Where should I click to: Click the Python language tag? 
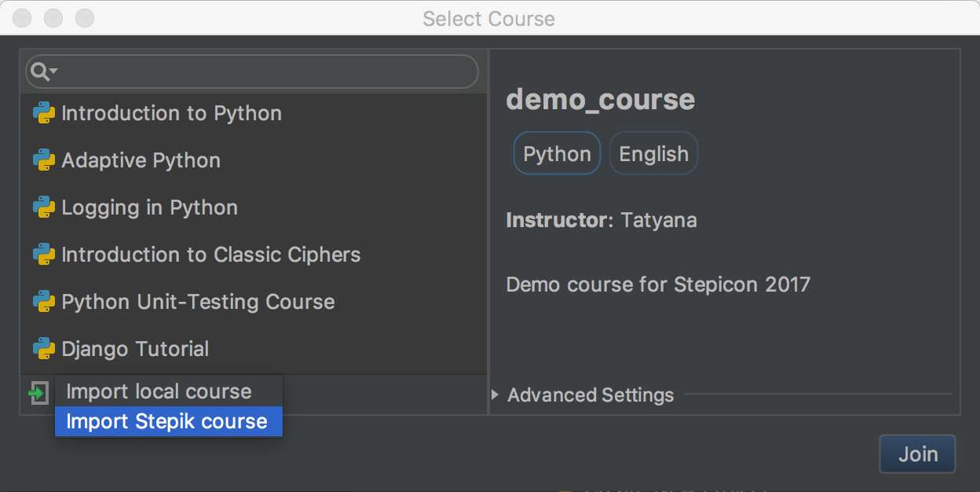557,153
